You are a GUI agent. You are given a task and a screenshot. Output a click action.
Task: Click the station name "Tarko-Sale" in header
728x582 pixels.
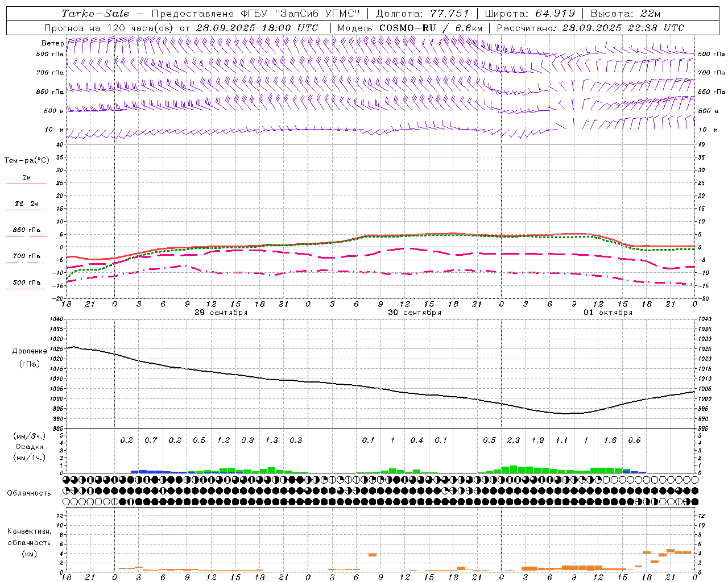(96, 14)
